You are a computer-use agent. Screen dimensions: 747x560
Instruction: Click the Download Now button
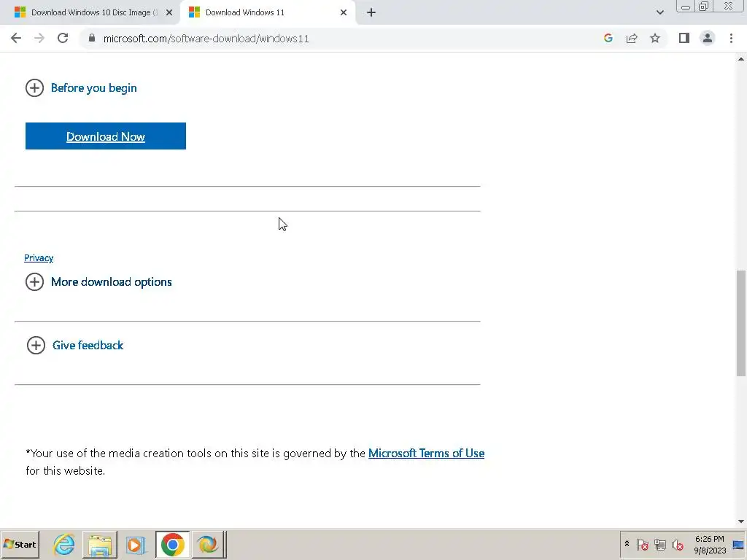[105, 136]
